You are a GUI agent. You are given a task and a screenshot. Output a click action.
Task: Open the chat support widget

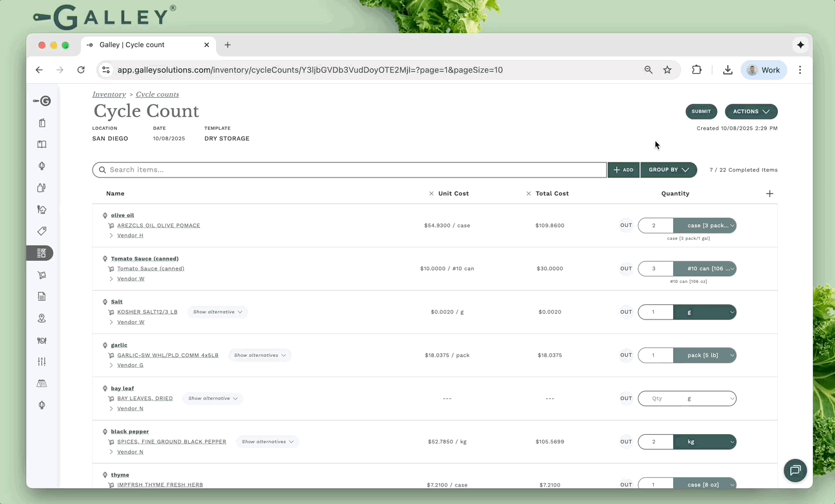tap(795, 470)
